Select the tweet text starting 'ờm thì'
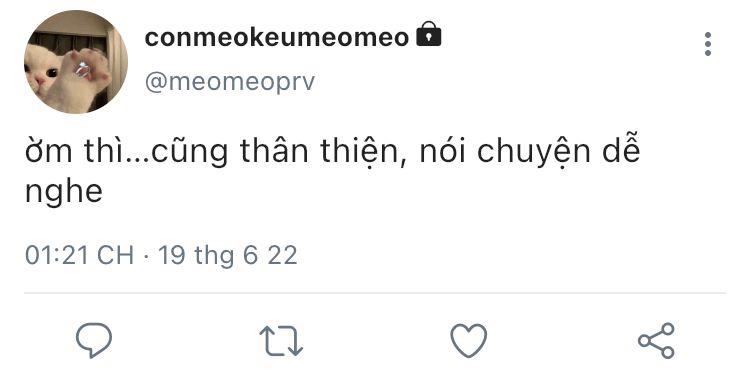Screen dimensions: 750x383 tap(332, 171)
